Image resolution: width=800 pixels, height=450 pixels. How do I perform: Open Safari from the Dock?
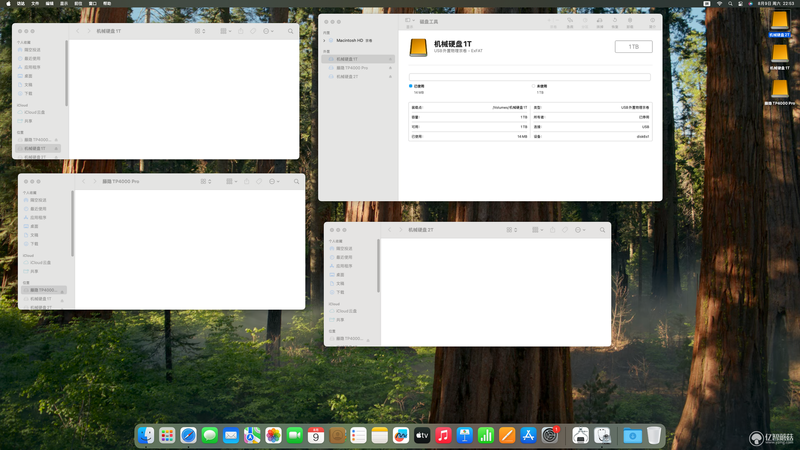(x=188, y=435)
